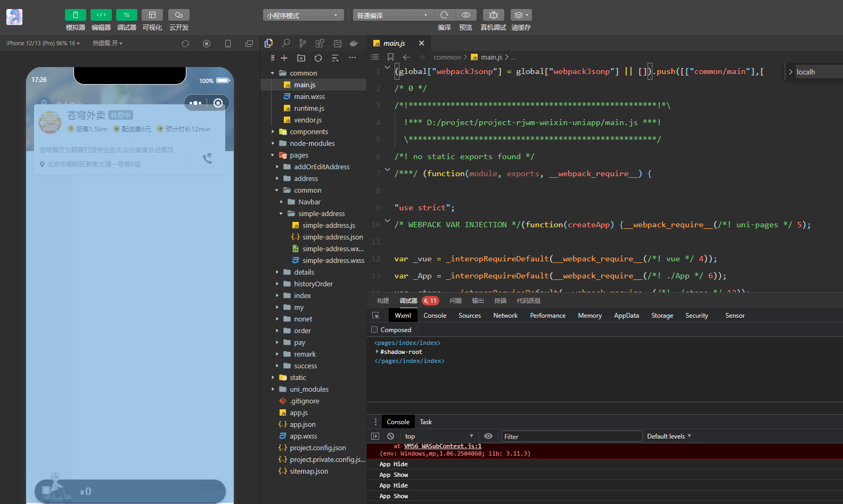
Task: Click the compile (编译) refresh icon
Action: click(x=444, y=15)
